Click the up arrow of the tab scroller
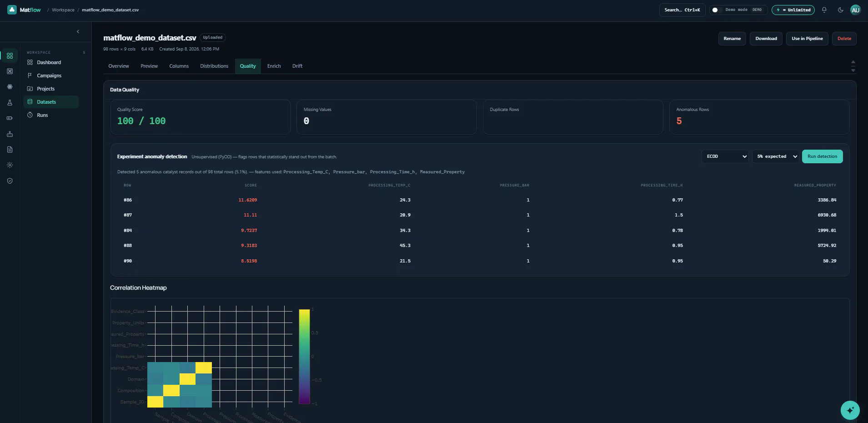868x423 pixels. coord(853,62)
